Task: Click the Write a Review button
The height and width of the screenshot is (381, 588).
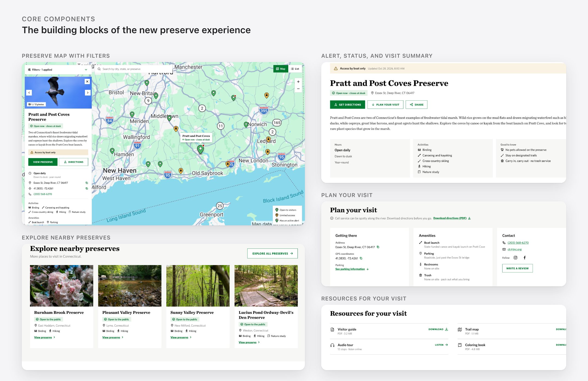Action: (x=517, y=268)
